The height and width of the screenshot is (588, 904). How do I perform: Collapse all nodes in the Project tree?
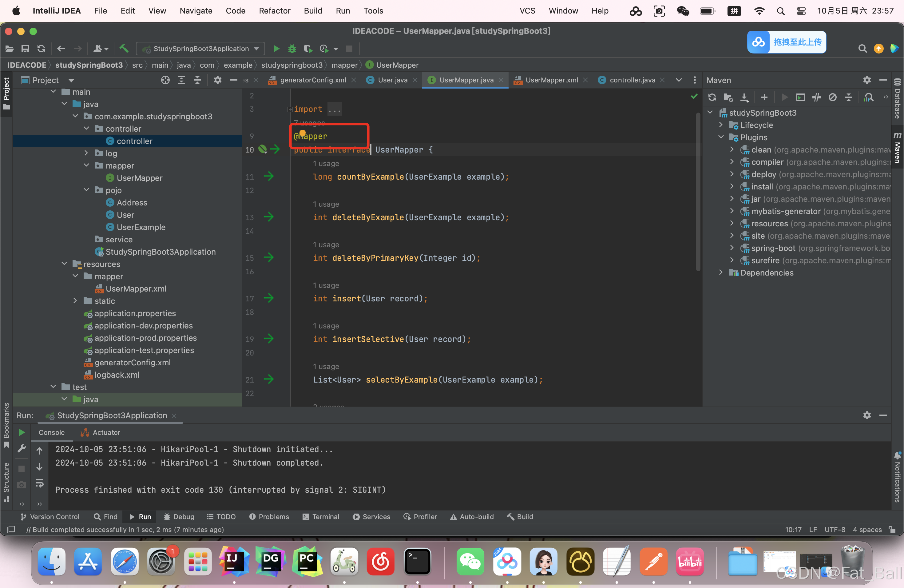click(197, 80)
